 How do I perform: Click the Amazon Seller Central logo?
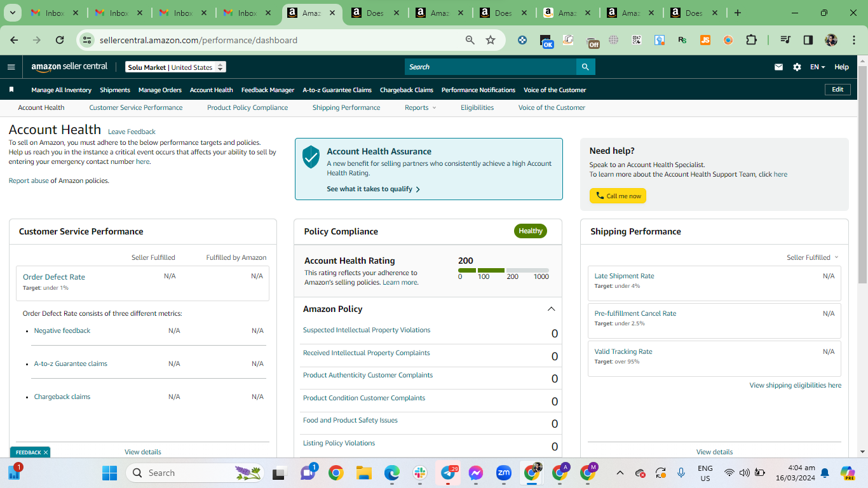pyautogui.click(x=70, y=67)
